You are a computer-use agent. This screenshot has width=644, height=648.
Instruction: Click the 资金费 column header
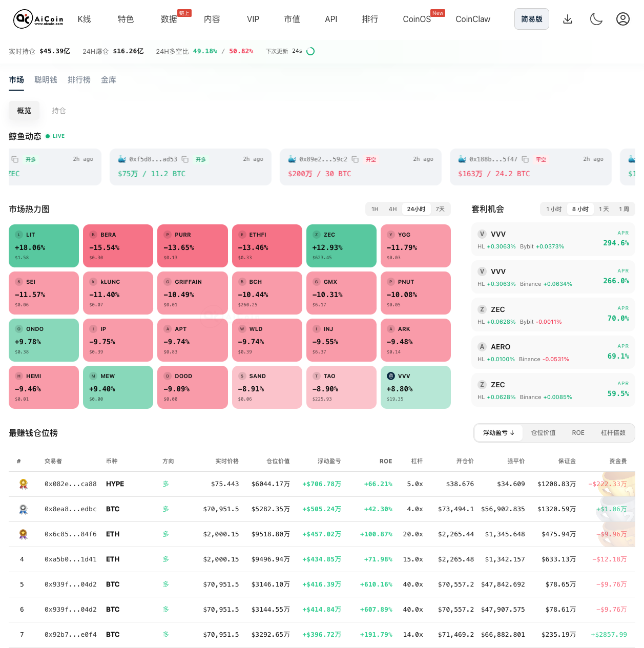click(x=618, y=461)
